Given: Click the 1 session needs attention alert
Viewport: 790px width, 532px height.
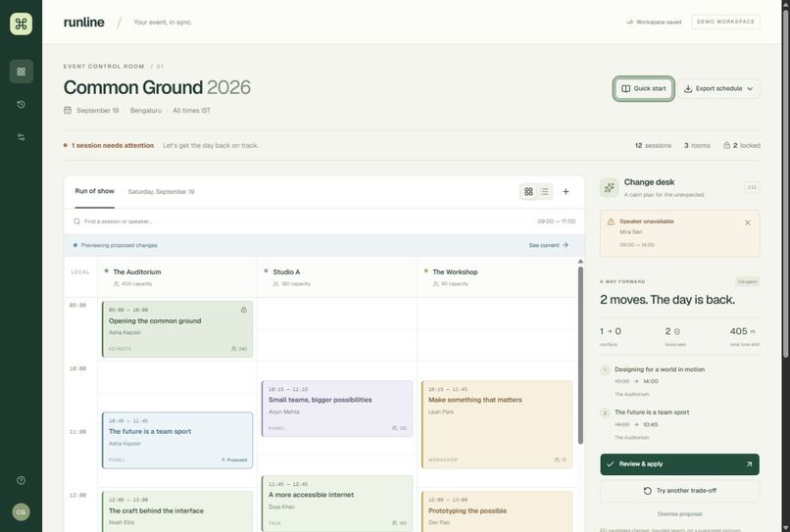Looking at the screenshot, I should tap(109, 146).
